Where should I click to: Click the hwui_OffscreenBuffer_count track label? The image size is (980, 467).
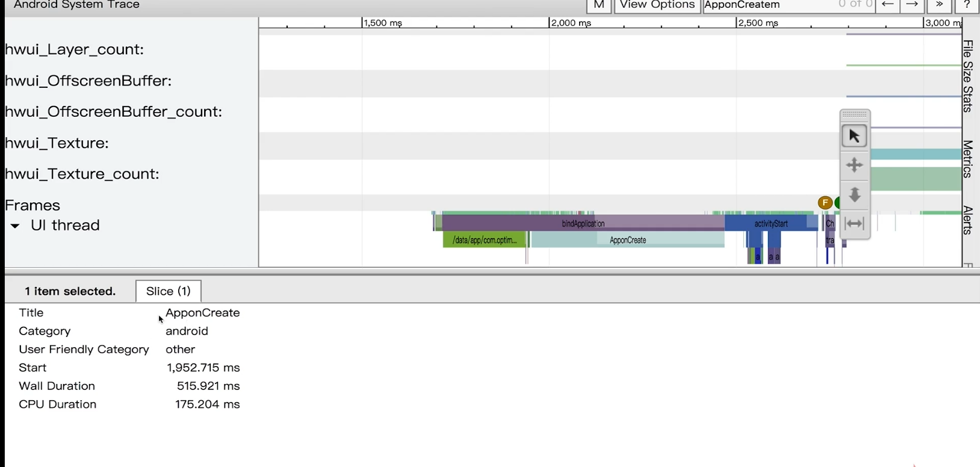click(x=114, y=112)
